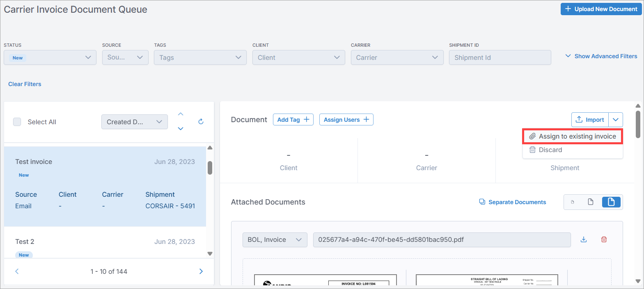
Task: Open the Client filter dropdown
Action: (x=299, y=57)
